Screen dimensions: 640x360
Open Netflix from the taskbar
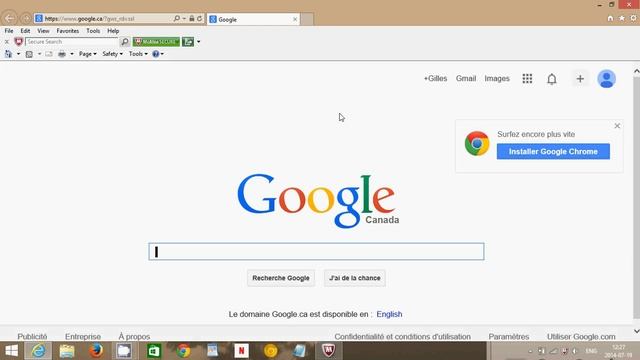241,351
